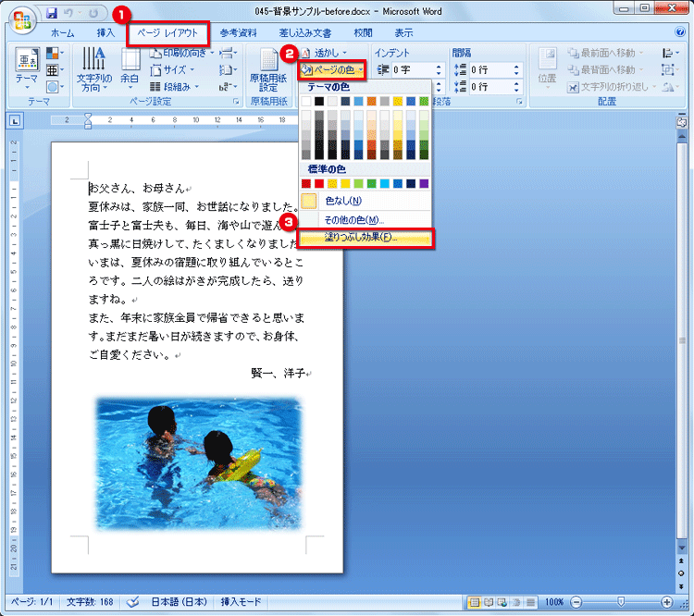Pick the purple standard color swatch
This screenshot has height=616, width=694.
424,183
